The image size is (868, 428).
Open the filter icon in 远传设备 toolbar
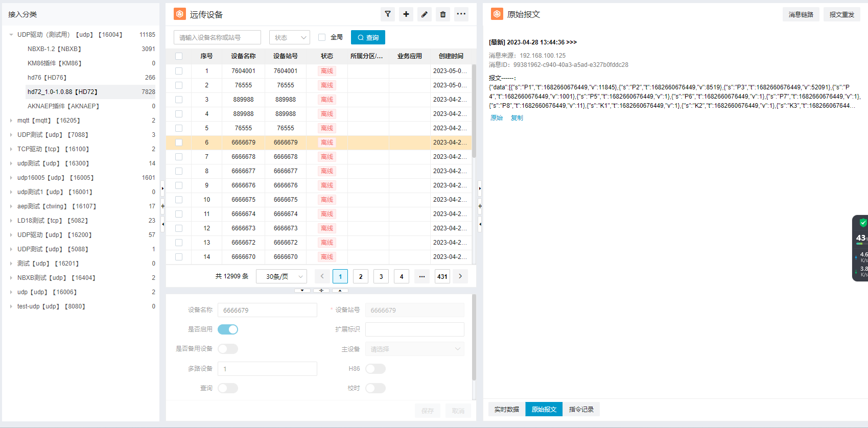tap(388, 14)
